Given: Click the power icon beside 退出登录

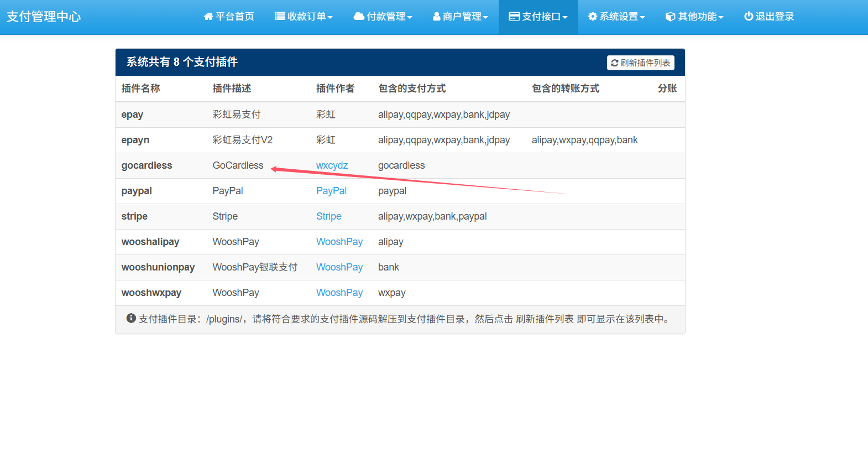Looking at the screenshot, I should coord(749,17).
